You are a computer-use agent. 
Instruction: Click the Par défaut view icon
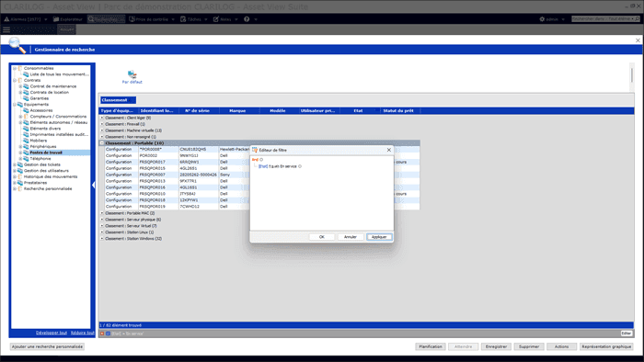point(132,74)
